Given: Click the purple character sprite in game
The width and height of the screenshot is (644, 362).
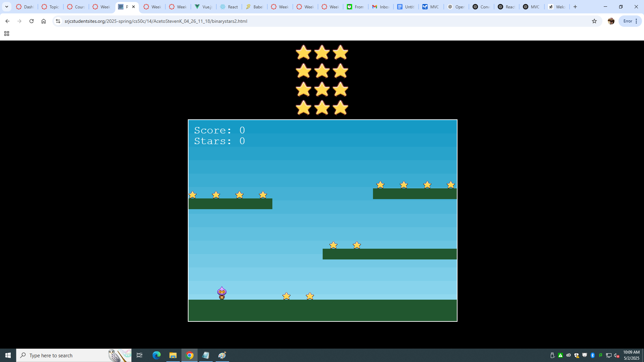Looking at the screenshot, I should tap(222, 293).
